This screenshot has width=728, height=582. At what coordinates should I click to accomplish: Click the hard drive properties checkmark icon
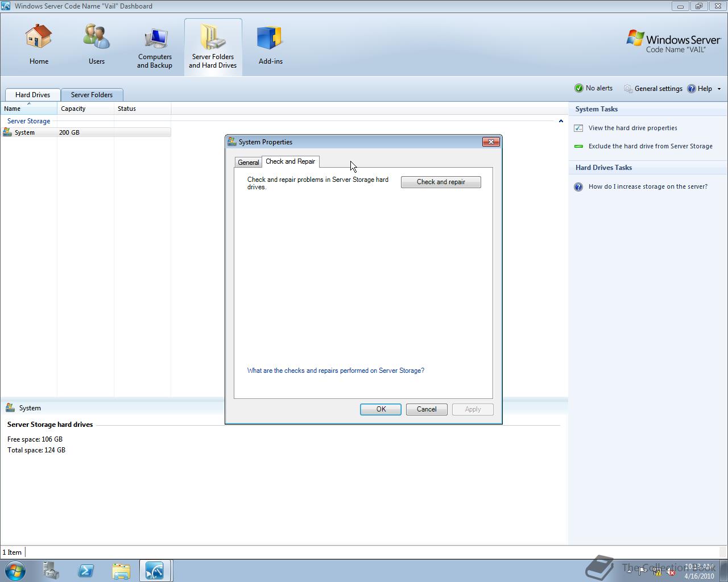click(x=578, y=128)
